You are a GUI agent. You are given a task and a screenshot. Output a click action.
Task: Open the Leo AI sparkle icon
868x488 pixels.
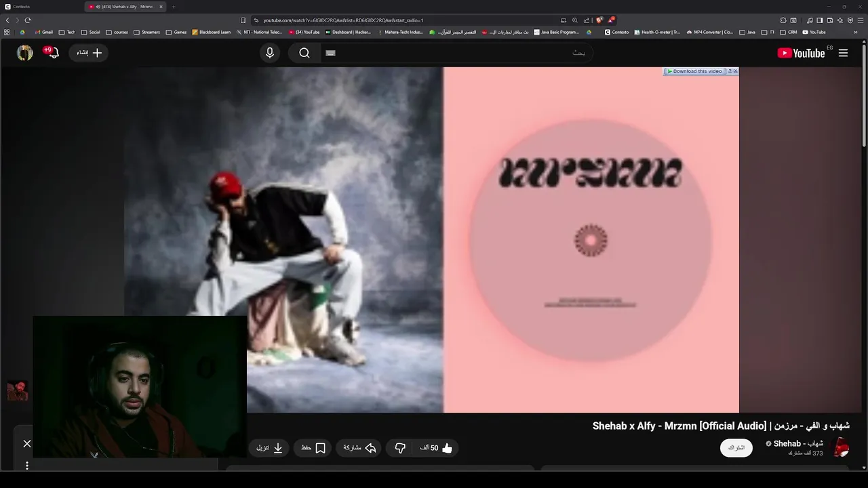click(840, 20)
